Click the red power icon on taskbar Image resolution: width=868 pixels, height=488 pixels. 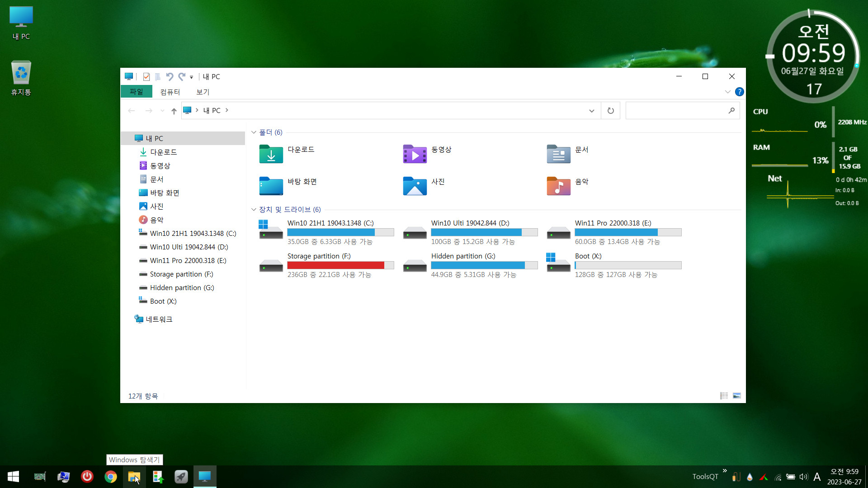(87, 477)
